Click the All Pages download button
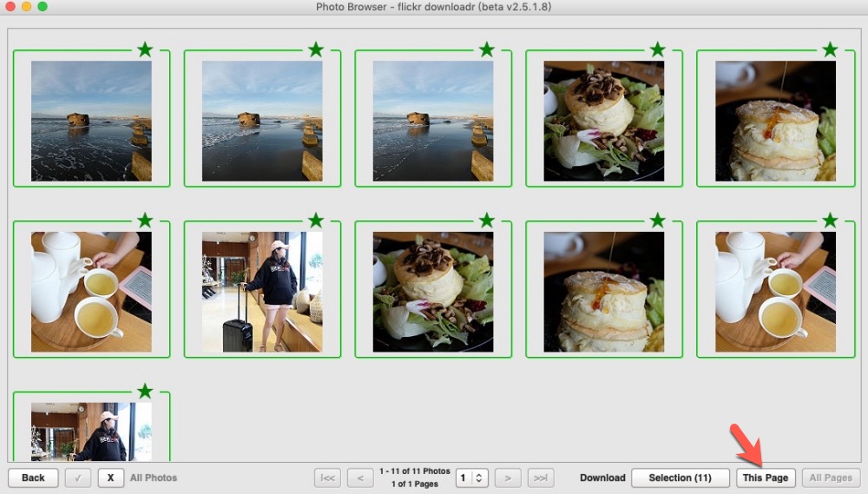Image resolution: width=868 pixels, height=494 pixels. tap(831, 478)
